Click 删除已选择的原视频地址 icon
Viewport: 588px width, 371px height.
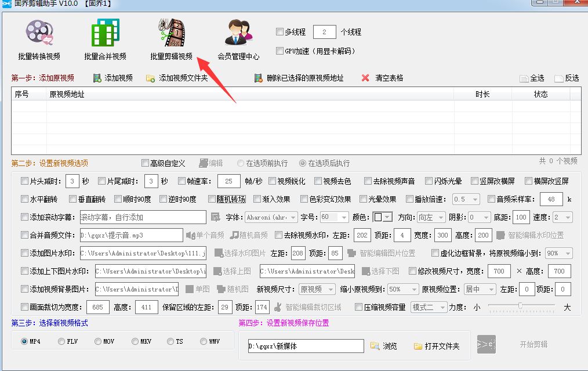pyautogui.click(x=259, y=78)
